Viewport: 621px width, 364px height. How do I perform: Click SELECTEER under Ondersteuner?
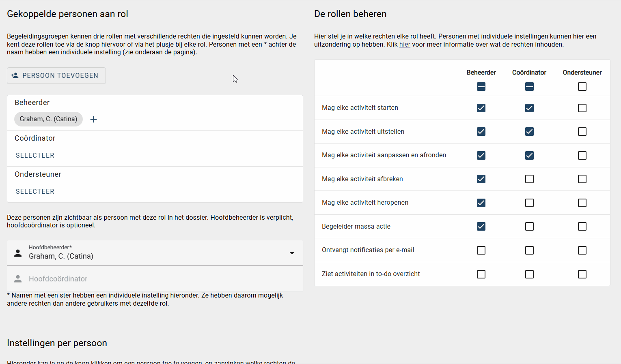point(35,191)
